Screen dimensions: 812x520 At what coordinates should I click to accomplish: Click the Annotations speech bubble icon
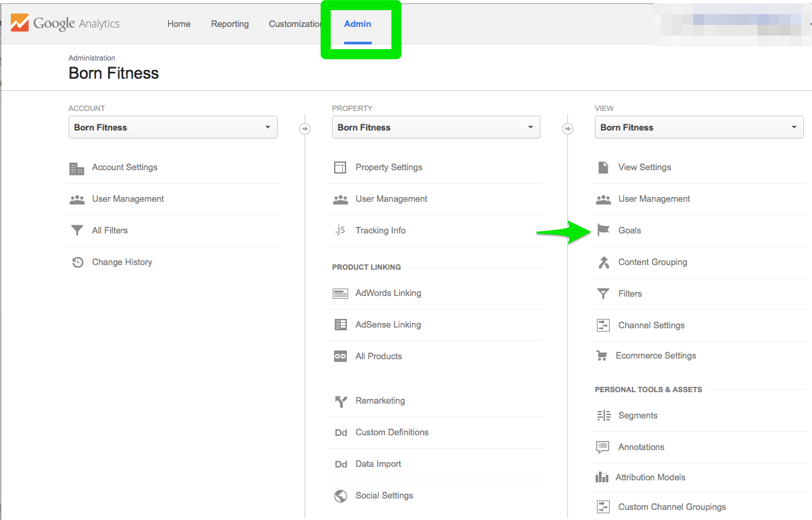[x=603, y=447]
